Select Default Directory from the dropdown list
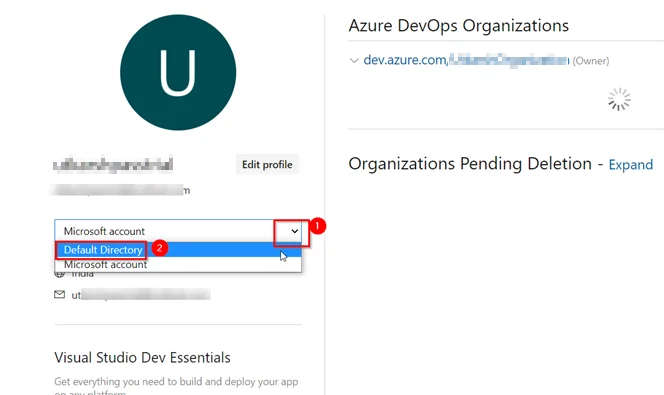664x395 pixels. tap(178, 250)
